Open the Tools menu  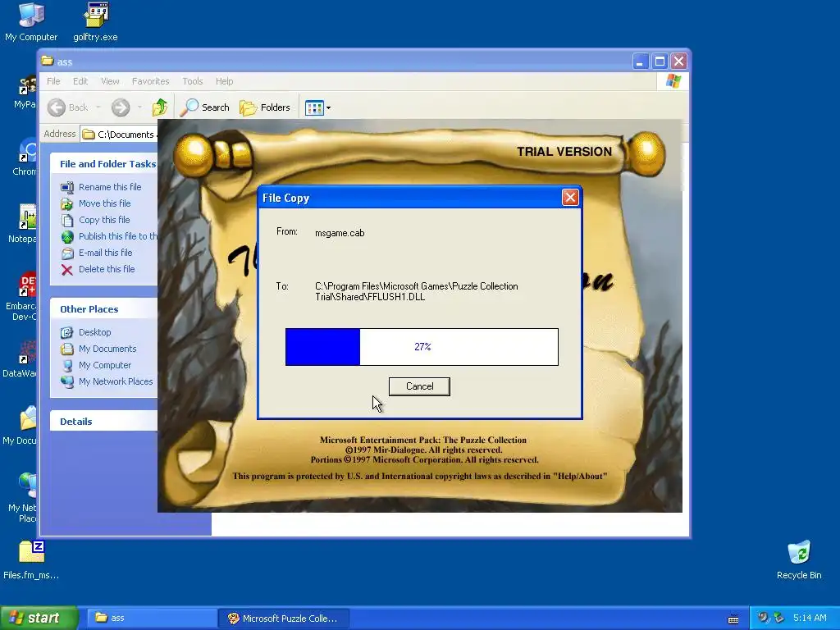tap(192, 81)
